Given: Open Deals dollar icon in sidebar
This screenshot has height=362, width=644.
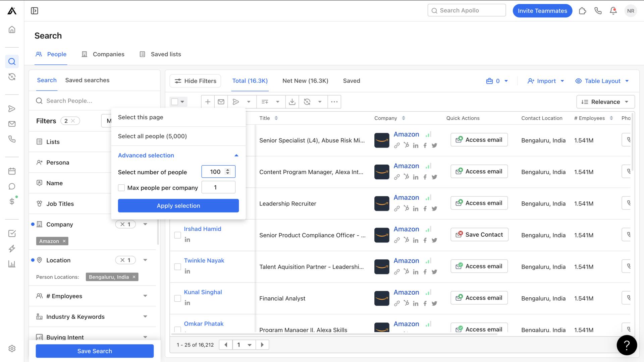Looking at the screenshot, I should pos(12,201).
